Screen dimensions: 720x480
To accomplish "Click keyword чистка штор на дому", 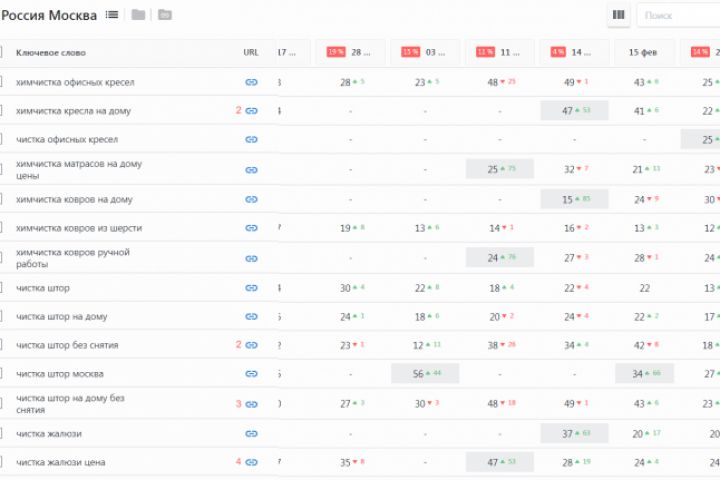I will click(x=62, y=316).
